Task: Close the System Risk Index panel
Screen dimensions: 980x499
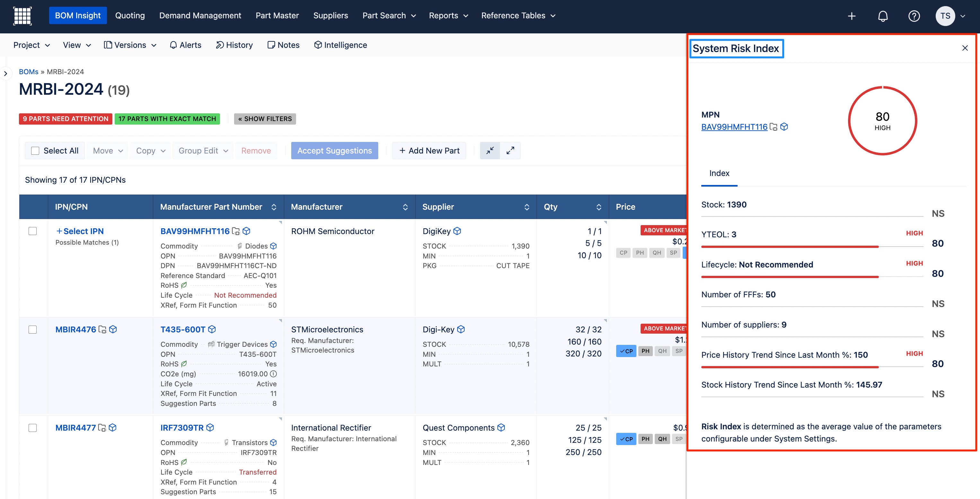Action: point(965,48)
